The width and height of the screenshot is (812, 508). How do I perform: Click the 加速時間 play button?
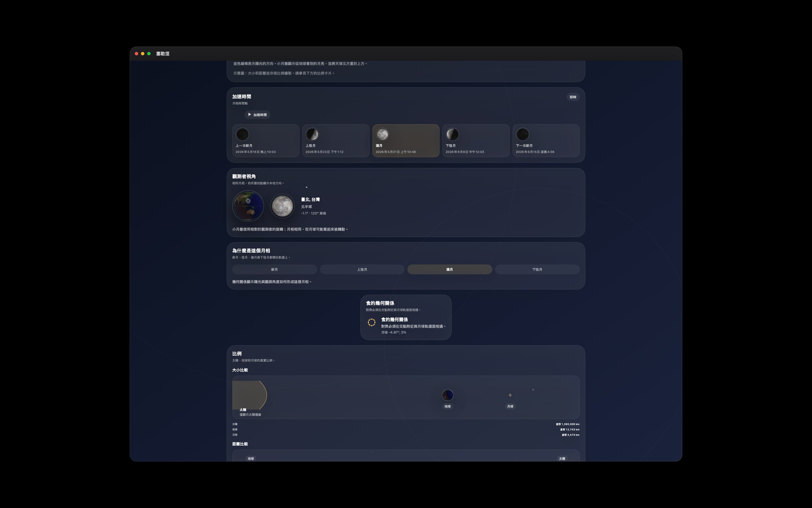coord(257,115)
